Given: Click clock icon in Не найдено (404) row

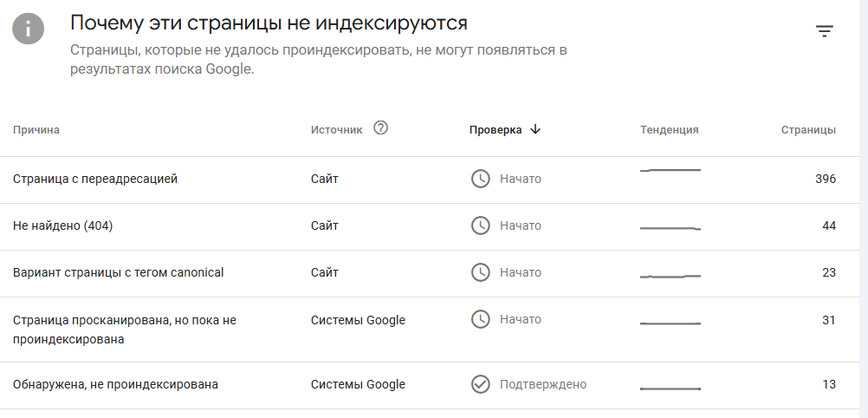Looking at the screenshot, I should (x=480, y=225).
